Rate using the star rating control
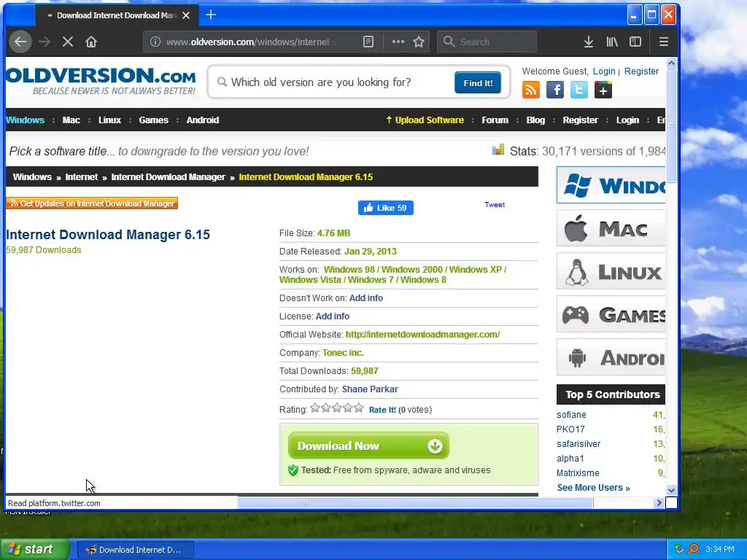This screenshot has height=560, width=747. point(337,408)
